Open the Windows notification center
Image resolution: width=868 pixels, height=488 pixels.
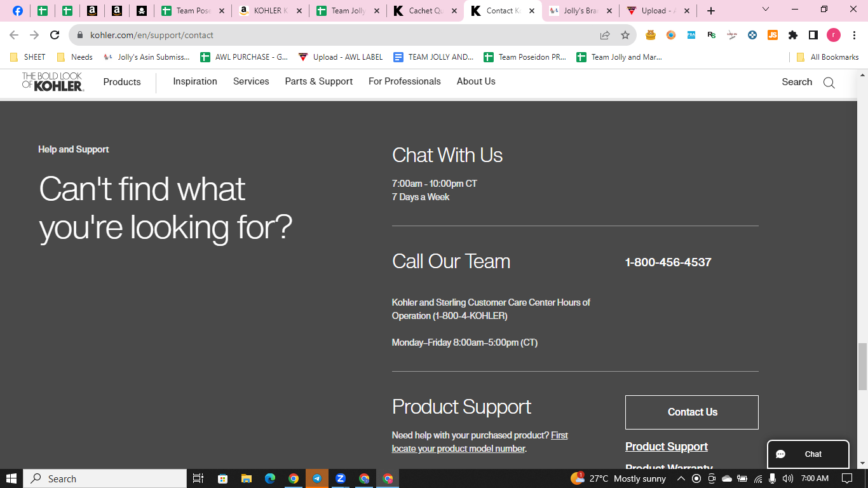(847, 478)
